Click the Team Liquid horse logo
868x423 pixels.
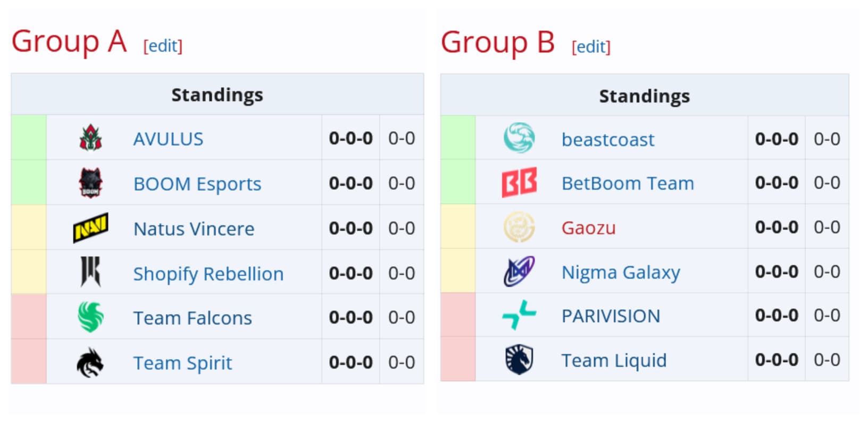[x=519, y=360]
